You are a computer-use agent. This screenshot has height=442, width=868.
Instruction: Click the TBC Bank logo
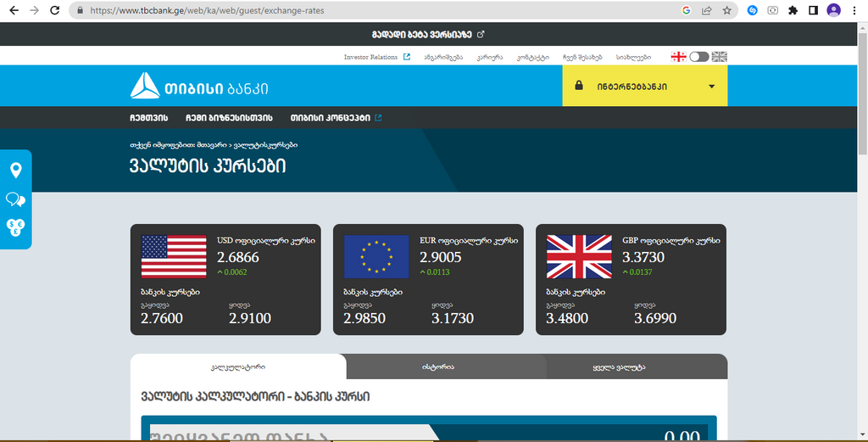coord(199,86)
